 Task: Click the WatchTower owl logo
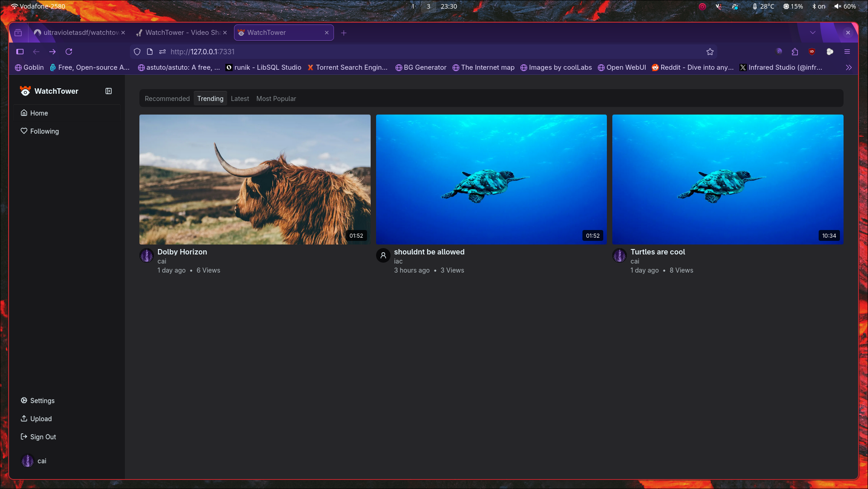tap(25, 91)
